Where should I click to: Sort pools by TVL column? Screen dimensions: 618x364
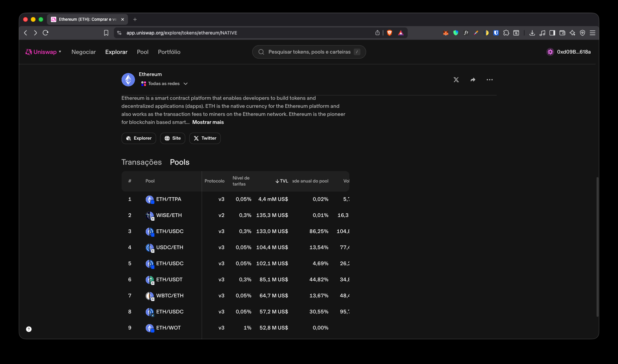tap(282, 181)
